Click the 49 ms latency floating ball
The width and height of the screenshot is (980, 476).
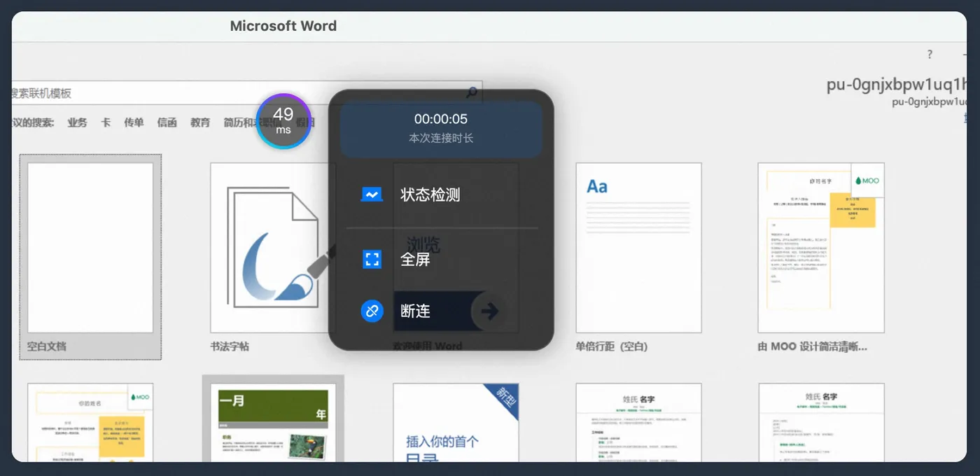[283, 121]
